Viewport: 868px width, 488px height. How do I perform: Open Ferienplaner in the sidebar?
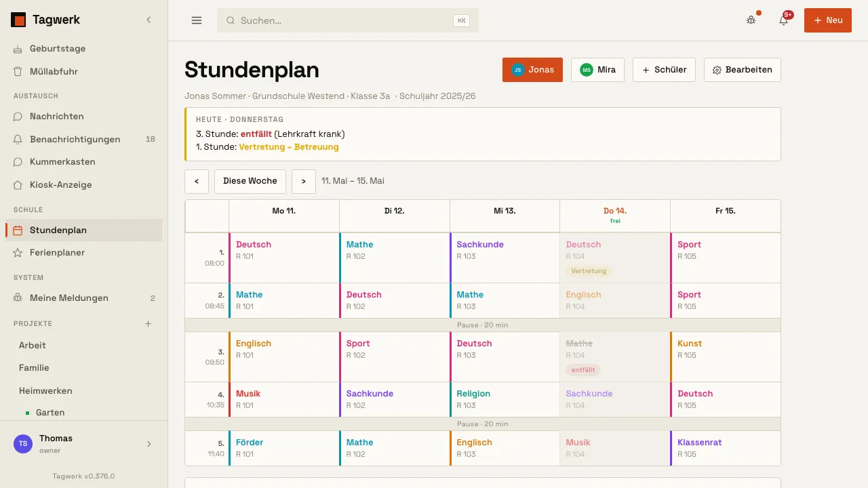(x=84, y=253)
